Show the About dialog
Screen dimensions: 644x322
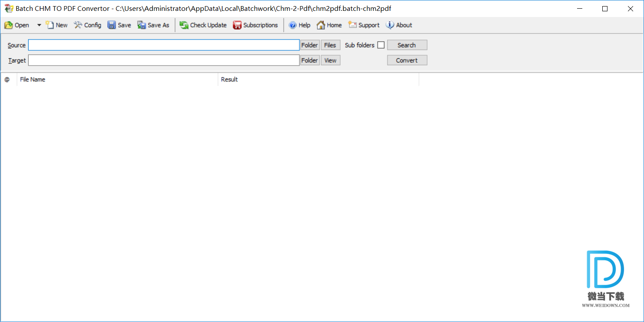tap(399, 25)
